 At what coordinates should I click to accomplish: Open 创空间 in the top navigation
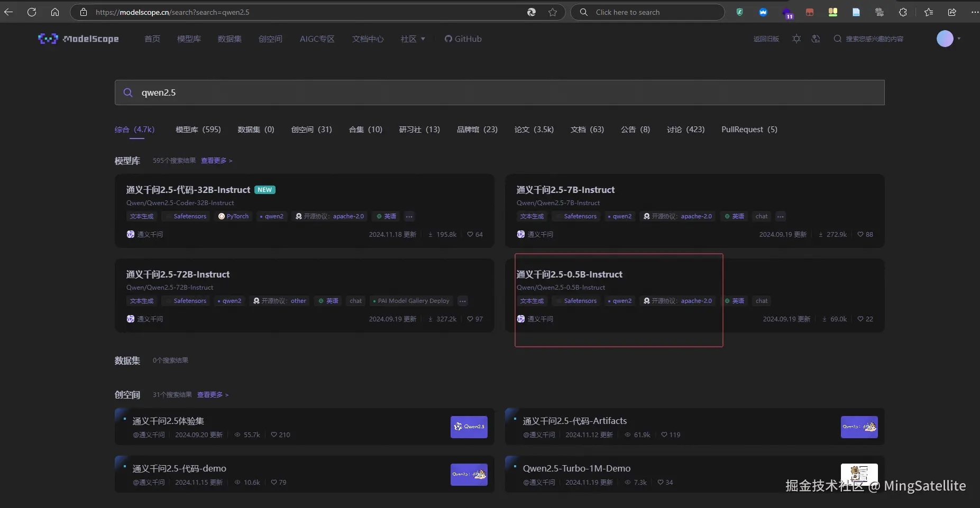coord(270,39)
